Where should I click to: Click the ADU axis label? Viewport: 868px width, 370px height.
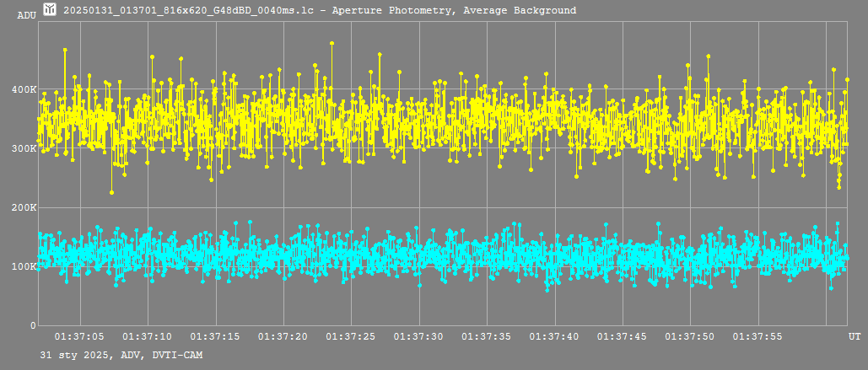point(27,15)
